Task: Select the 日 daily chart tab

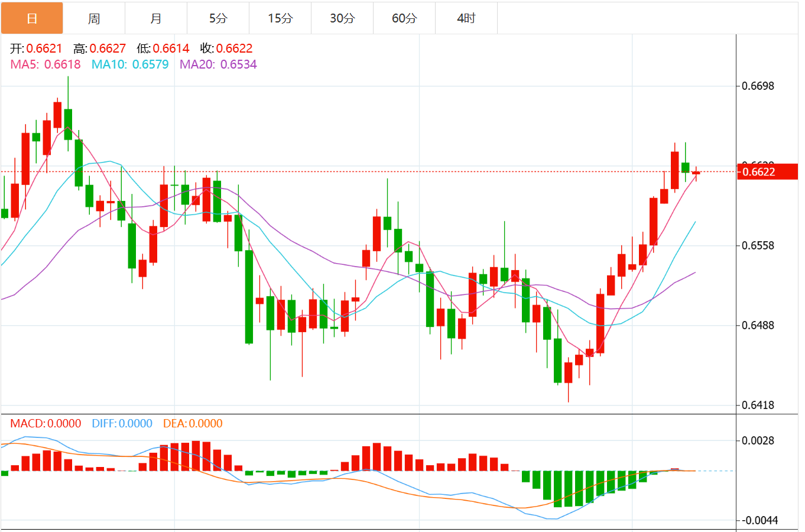Action: coord(32,18)
